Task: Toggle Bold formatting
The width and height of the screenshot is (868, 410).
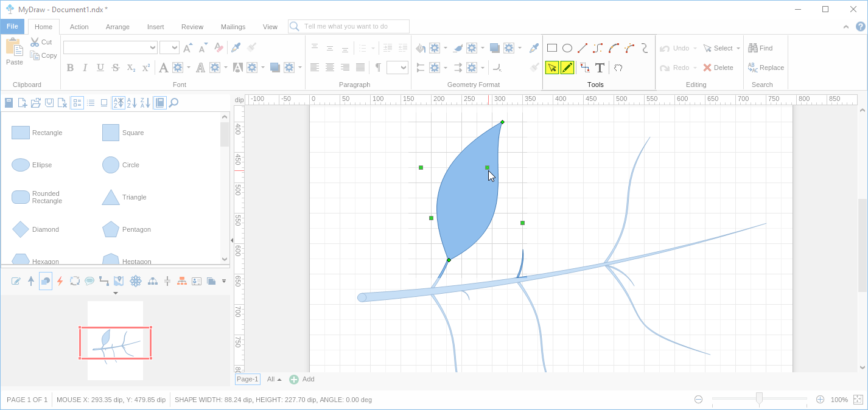Action: coord(70,68)
